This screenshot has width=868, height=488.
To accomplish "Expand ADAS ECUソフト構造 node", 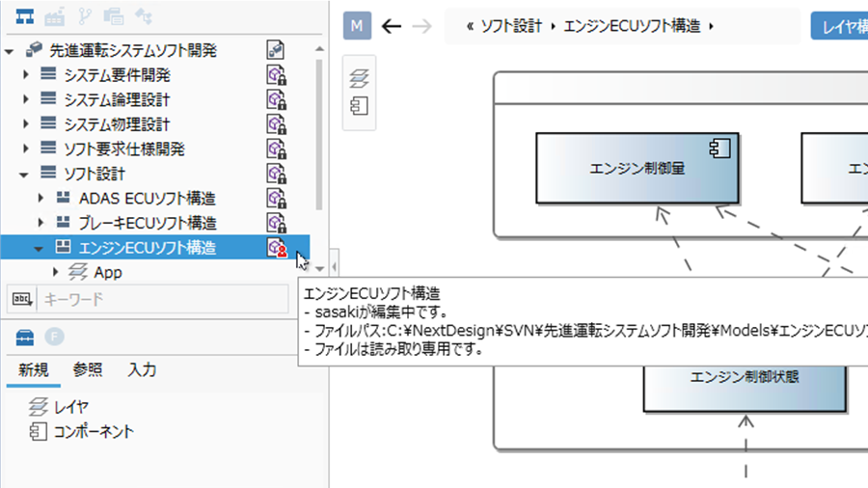I will pos(41,199).
